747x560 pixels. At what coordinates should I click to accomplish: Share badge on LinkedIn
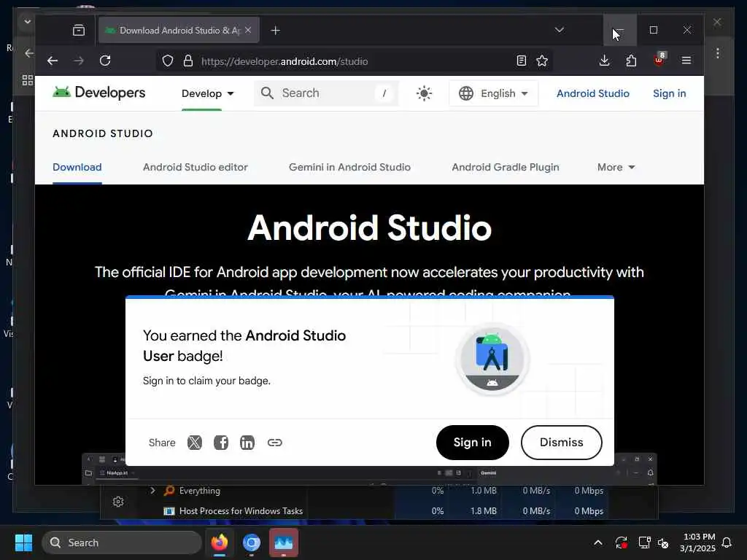pos(247,443)
